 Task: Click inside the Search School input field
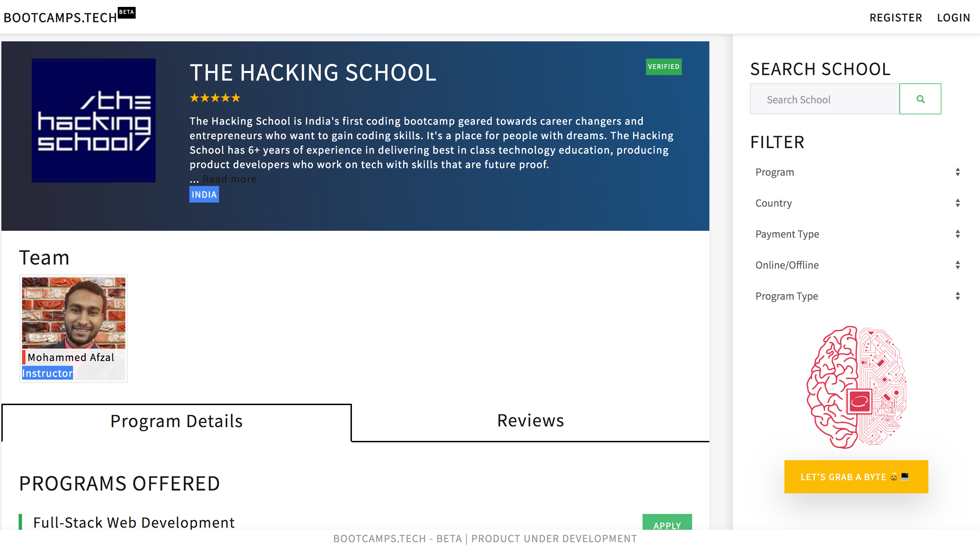coord(824,99)
